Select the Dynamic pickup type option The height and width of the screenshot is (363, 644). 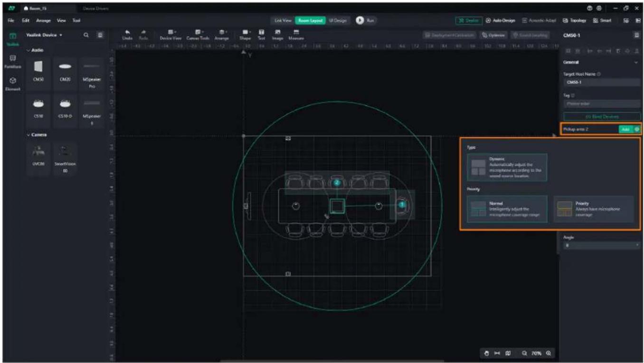tap(507, 167)
